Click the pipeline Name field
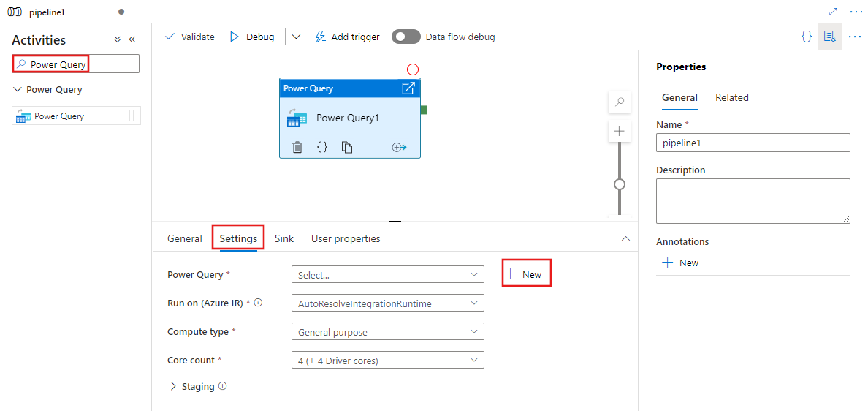Screen dimensions: 868x411 click(753, 143)
